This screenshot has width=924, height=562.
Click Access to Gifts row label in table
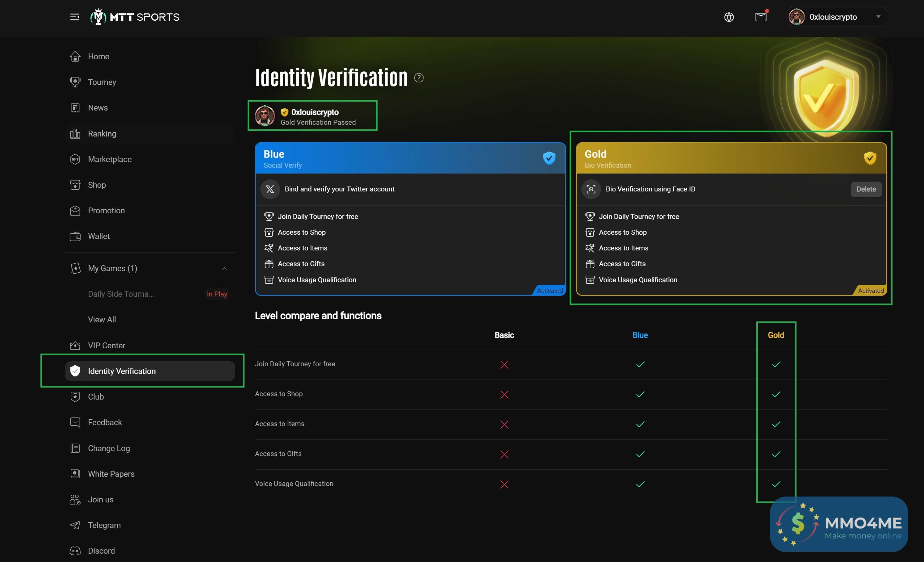pos(278,454)
